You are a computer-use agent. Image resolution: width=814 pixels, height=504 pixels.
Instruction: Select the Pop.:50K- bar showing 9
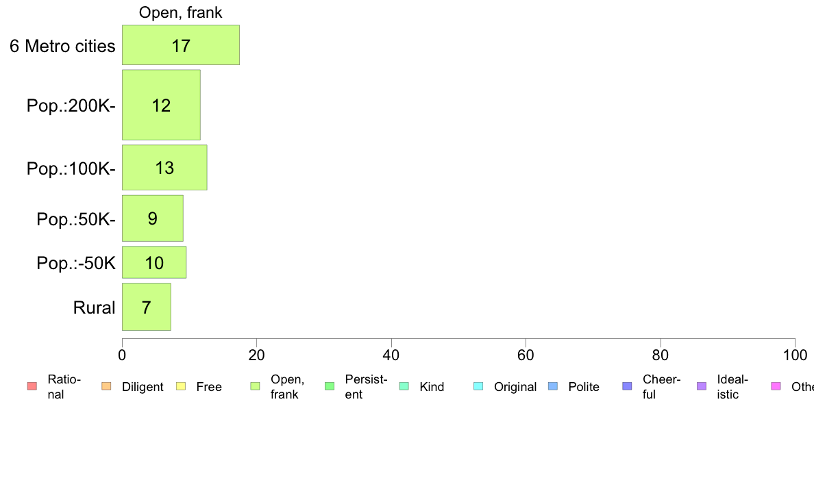click(x=153, y=218)
